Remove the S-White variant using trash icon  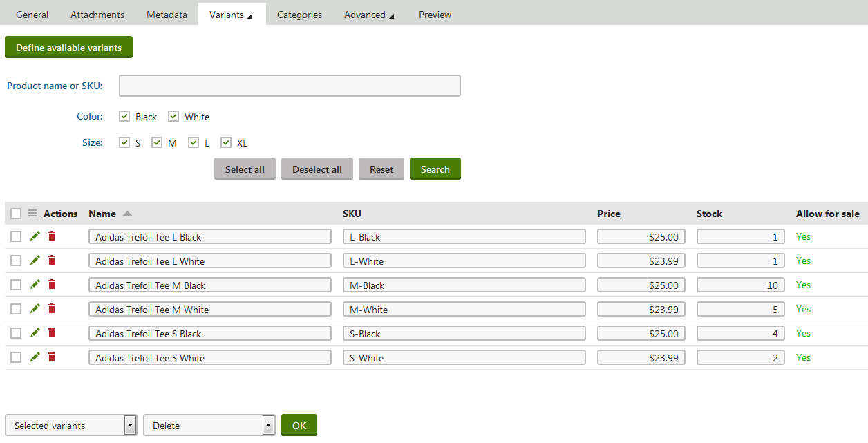52,357
